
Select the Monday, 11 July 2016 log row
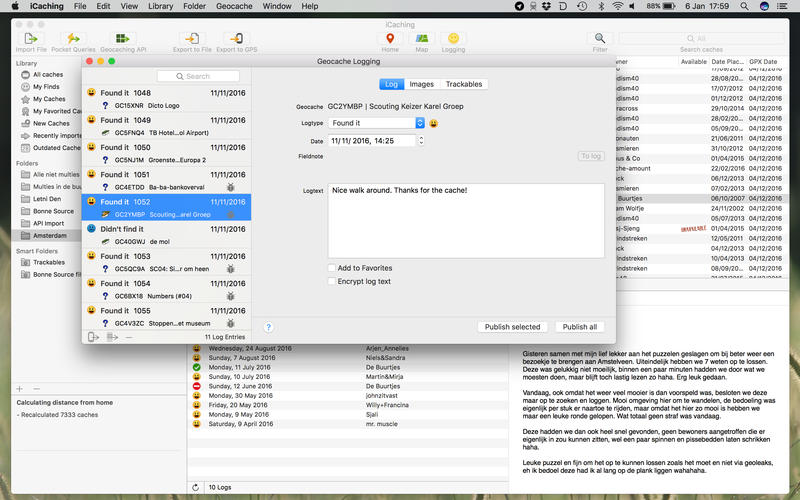click(x=348, y=367)
